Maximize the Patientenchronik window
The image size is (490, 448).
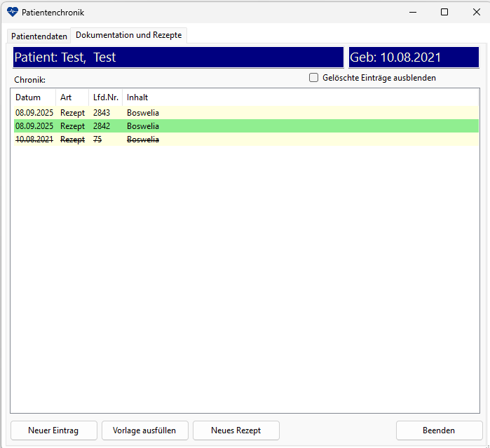(444, 12)
